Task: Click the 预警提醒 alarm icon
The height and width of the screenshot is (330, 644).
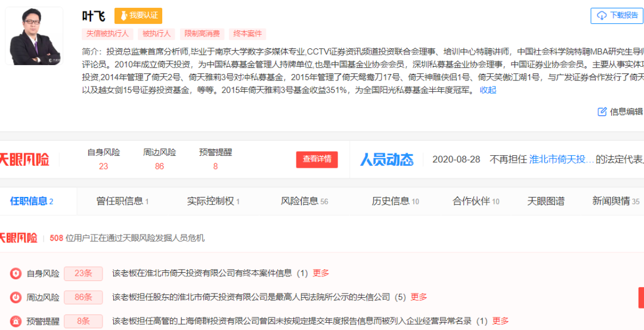Action: (x=16, y=321)
